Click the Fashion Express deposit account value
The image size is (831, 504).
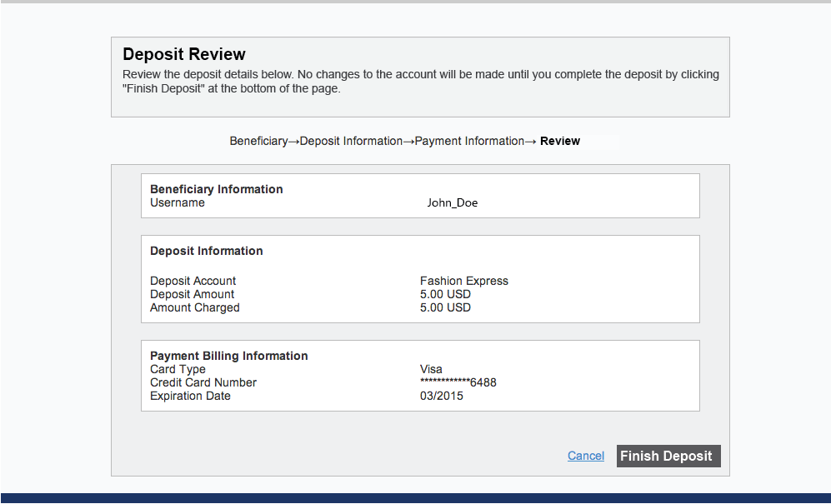tap(463, 281)
